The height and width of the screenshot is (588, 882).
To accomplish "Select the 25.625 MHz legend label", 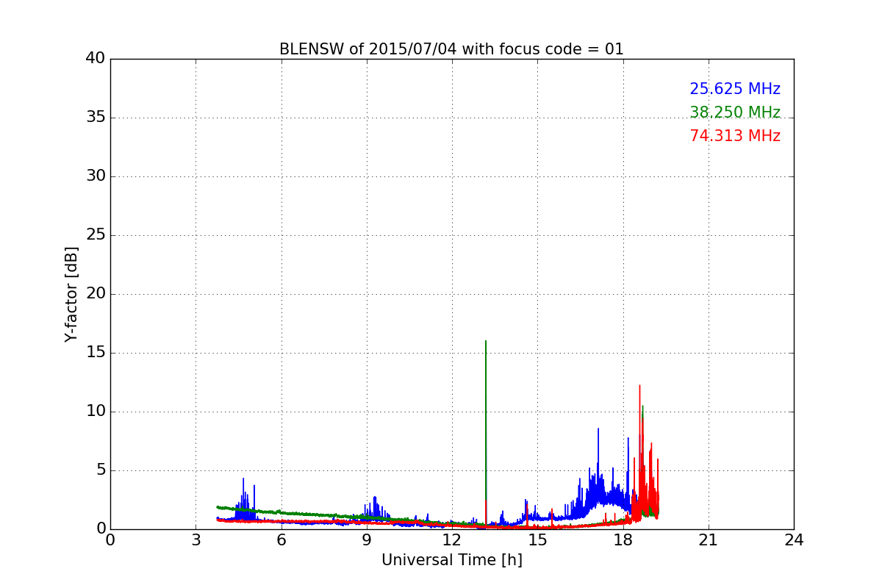I will 735,89.
